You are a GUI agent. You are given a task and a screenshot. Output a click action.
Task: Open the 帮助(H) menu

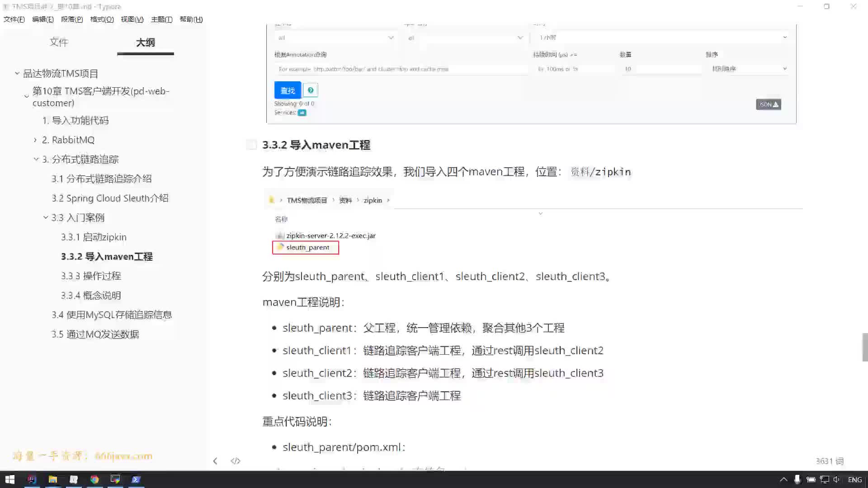(x=191, y=19)
